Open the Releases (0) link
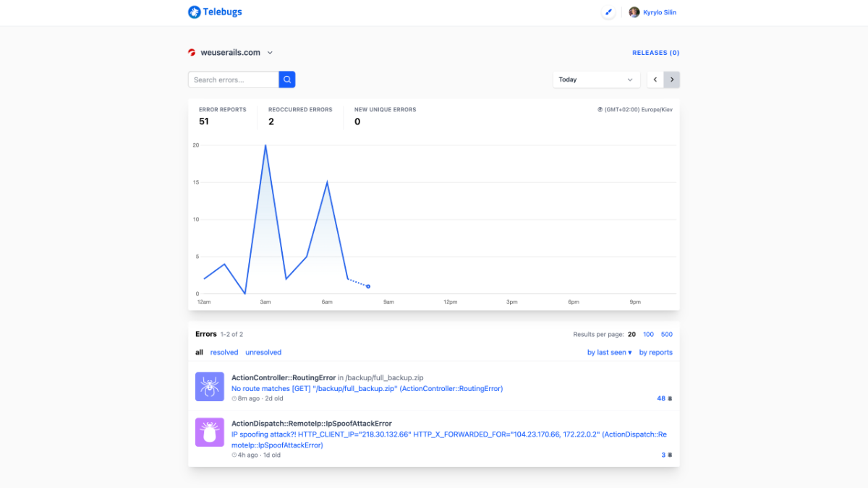Screen dimensions: 868x488 point(655,53)
